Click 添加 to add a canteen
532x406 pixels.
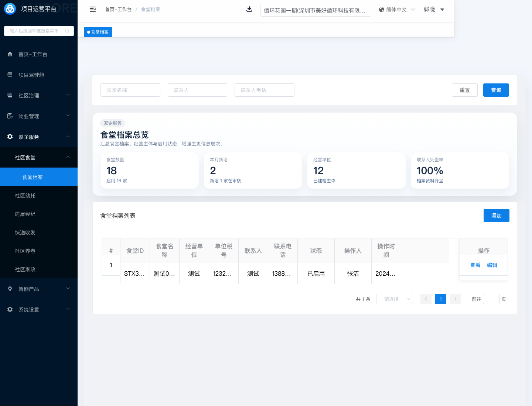pyautogui.click(x=496, y=216)
